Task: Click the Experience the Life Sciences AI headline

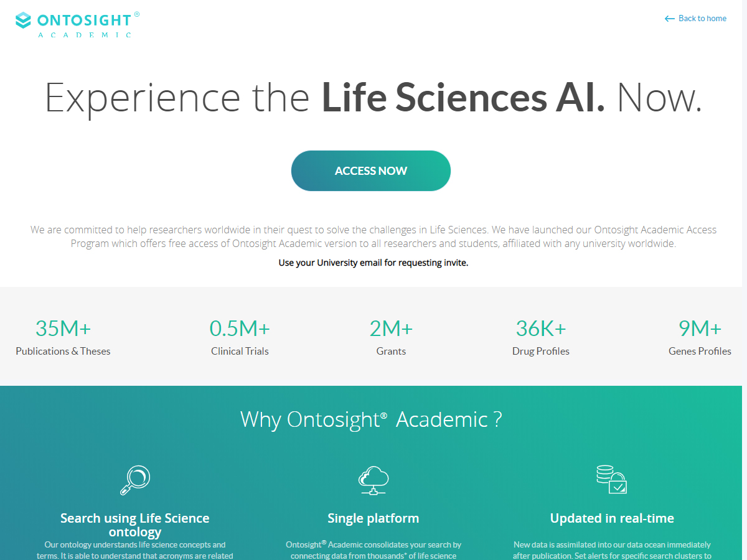Action: pyautogui.click(x=374, y=98)
